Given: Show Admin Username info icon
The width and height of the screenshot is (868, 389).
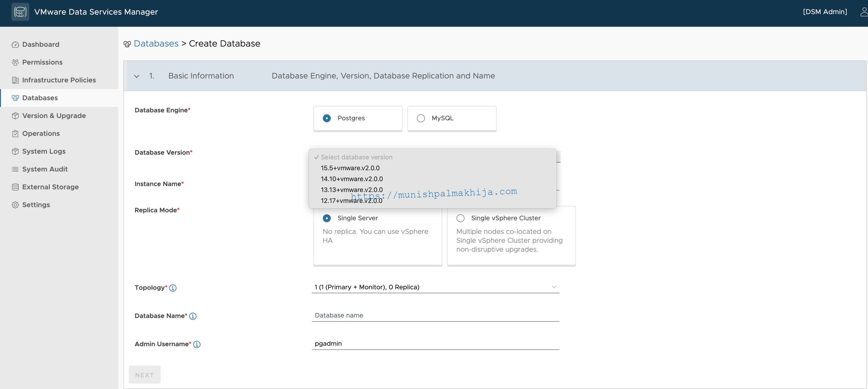Looking at the screenshot, I should [x=197, y=344].
